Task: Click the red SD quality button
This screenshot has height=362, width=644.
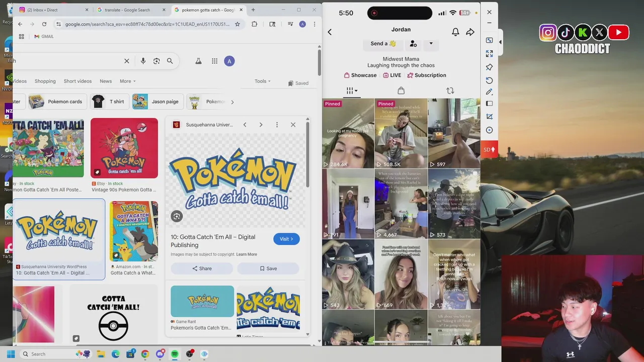Action: (x=489, y=149)
